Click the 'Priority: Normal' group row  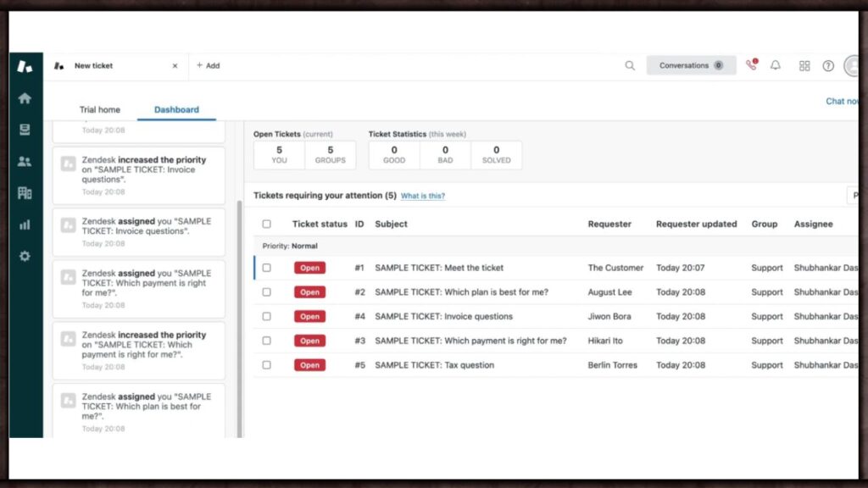coord(556,247)
